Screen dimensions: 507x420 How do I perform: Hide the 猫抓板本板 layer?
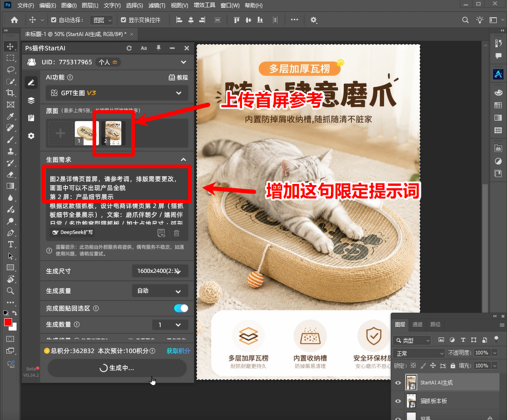[x=398, y=401]
